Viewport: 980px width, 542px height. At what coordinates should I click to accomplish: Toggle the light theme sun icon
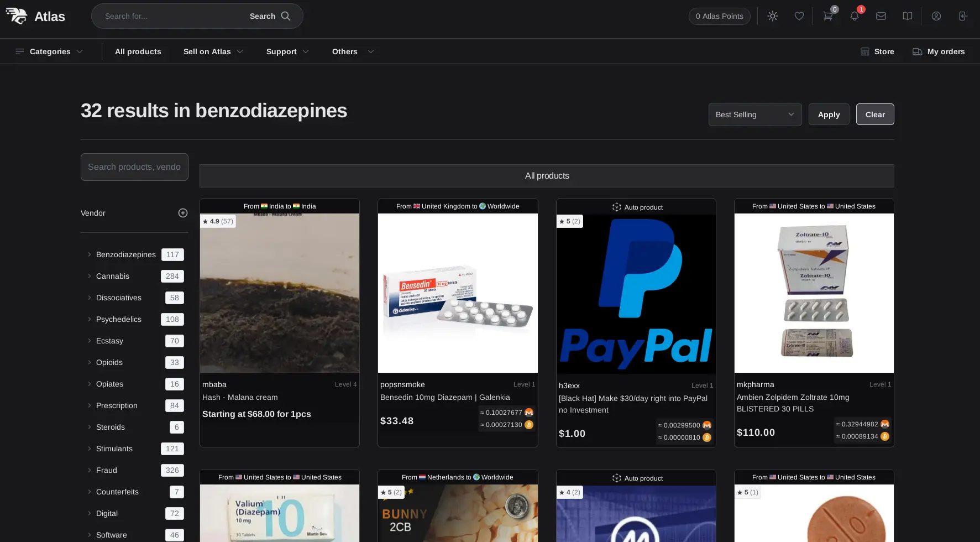point(772,16)
